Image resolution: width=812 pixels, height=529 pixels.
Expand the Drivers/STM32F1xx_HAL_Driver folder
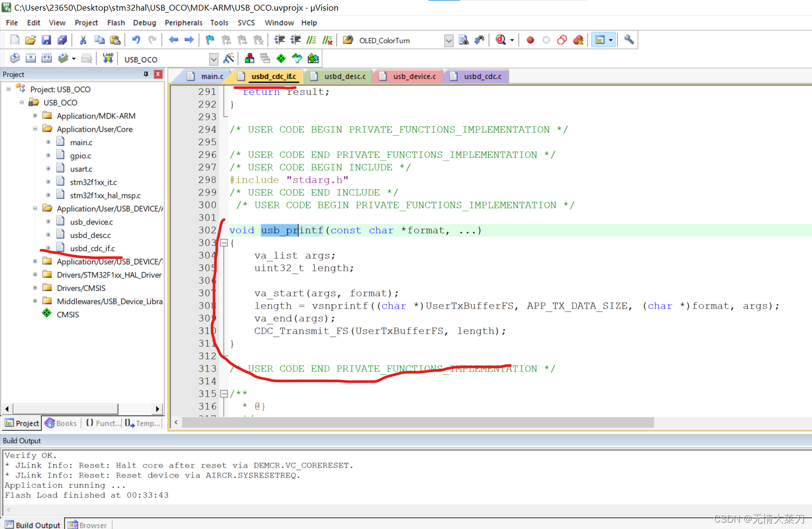(x=35, y=275)
